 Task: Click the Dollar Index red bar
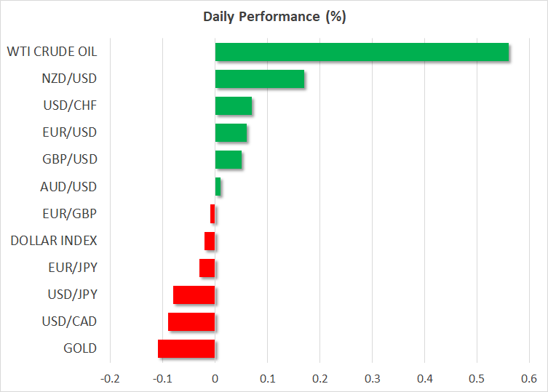(x=210, y=241)
